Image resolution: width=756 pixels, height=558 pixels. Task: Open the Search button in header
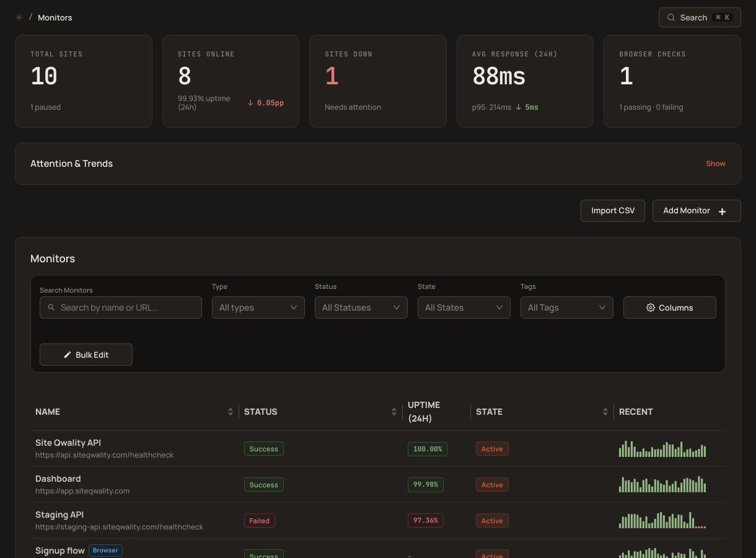click(700, 17)
